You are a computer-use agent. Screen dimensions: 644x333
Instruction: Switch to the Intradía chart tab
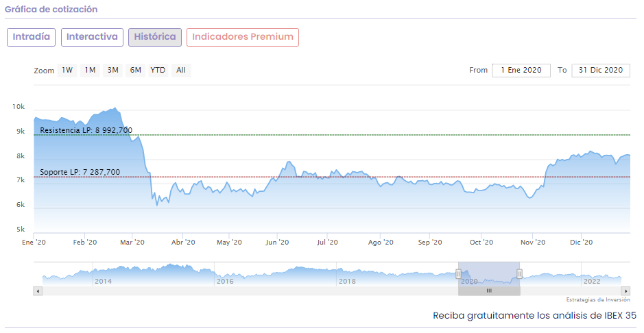pyautogui.click(x=32, y=37)
